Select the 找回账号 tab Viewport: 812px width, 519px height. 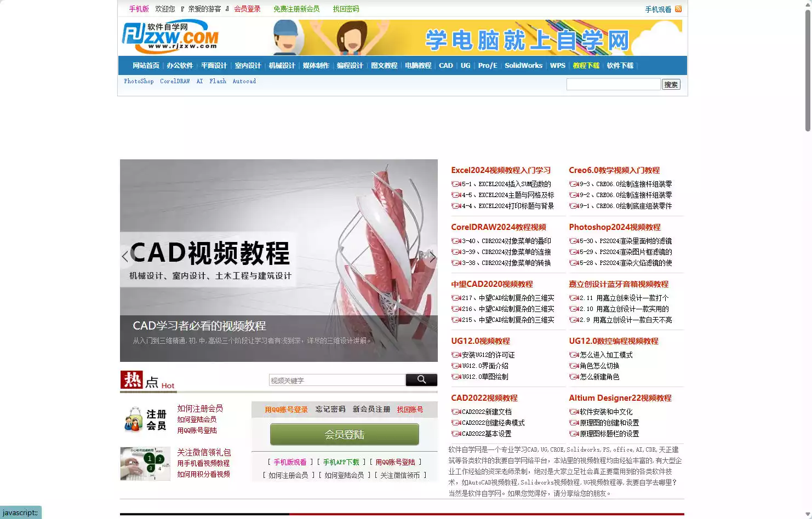(410, 410)
